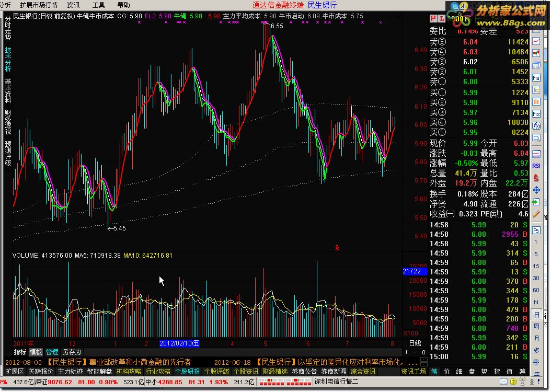The height and width of the screenshot is (392, 551).
Task: Click the 指标 indicator button
Action: (x=20, y=352)
